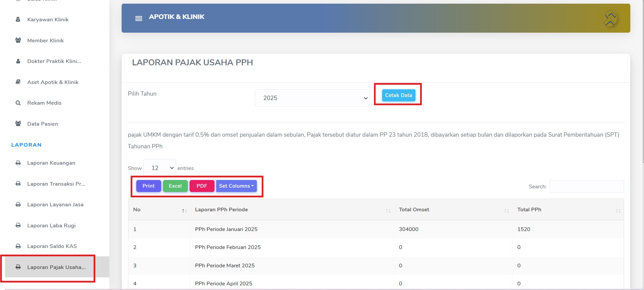Open Member Klinik menu item

tap(46, 41)
